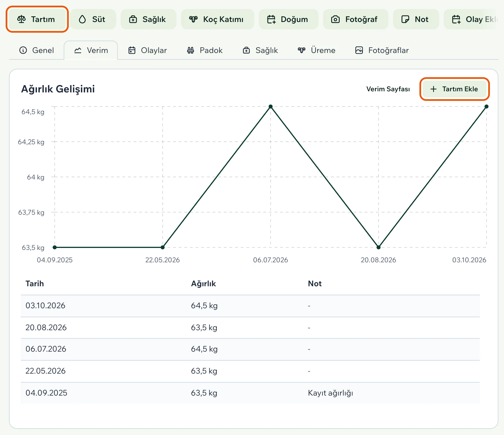Select the Üreme tab
The height and width of the screenshot is (435, 504).
coord(317,50)
